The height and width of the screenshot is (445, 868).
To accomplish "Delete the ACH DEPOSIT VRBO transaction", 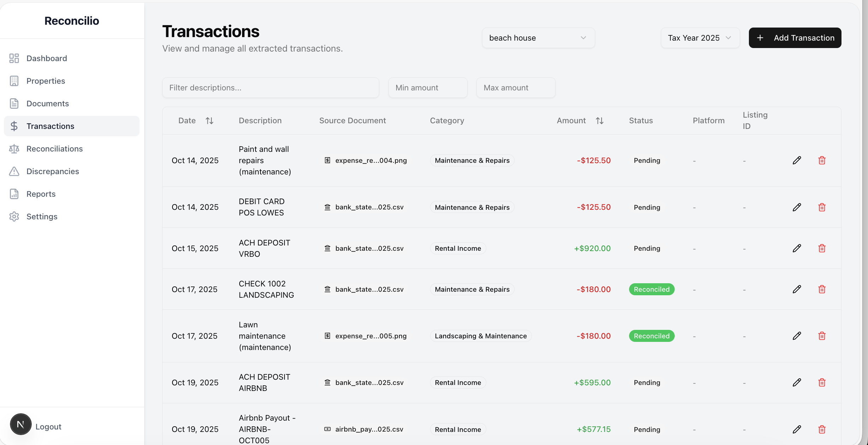I will click(822, 248).
